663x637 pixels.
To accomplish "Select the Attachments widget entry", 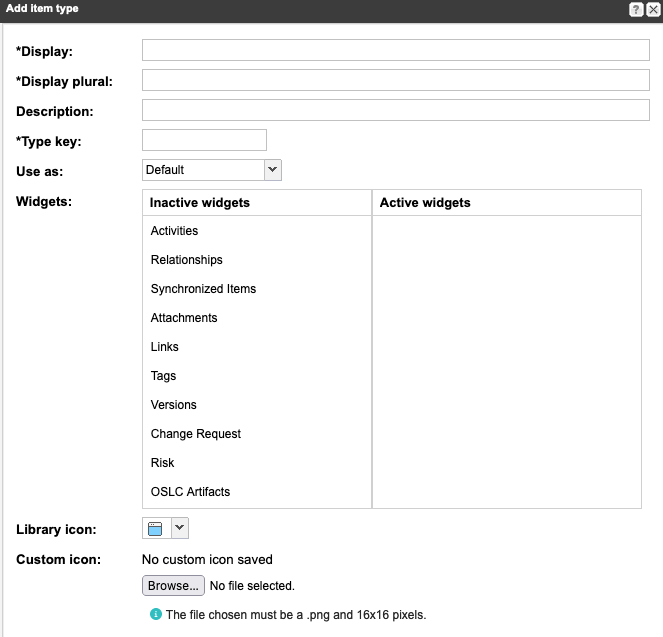I will pos(184,318).
